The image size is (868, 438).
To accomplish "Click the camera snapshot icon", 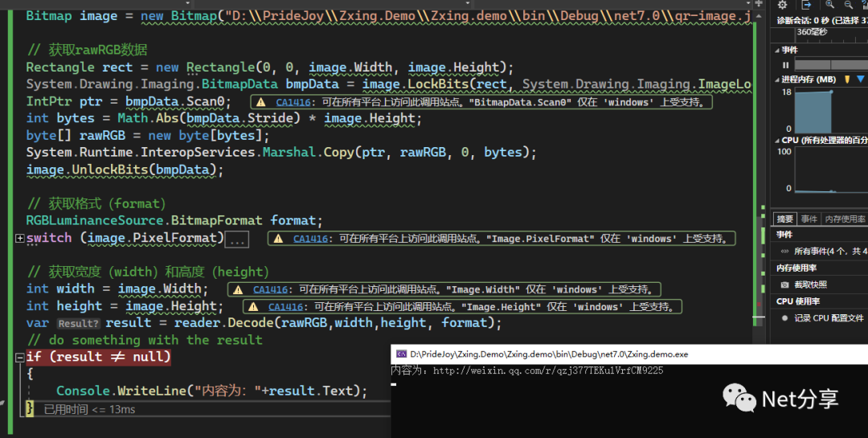I will click(784, 284).
